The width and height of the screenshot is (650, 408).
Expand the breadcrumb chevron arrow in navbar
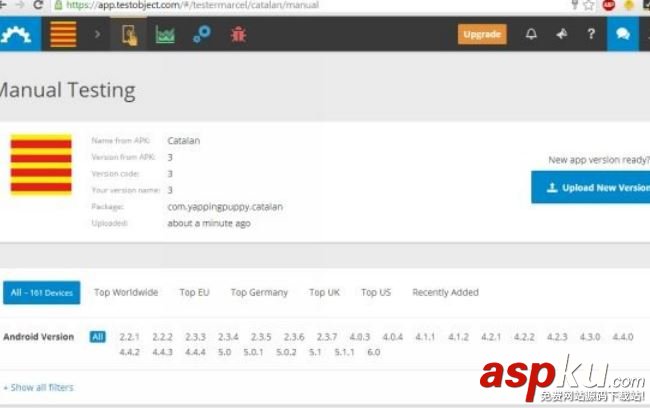[97, 34]
